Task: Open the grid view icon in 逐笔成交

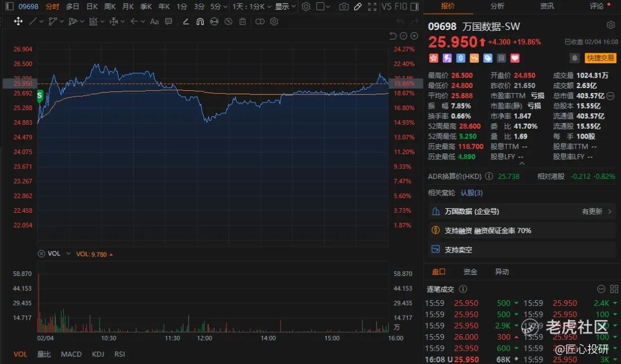Action: [614, 289]
